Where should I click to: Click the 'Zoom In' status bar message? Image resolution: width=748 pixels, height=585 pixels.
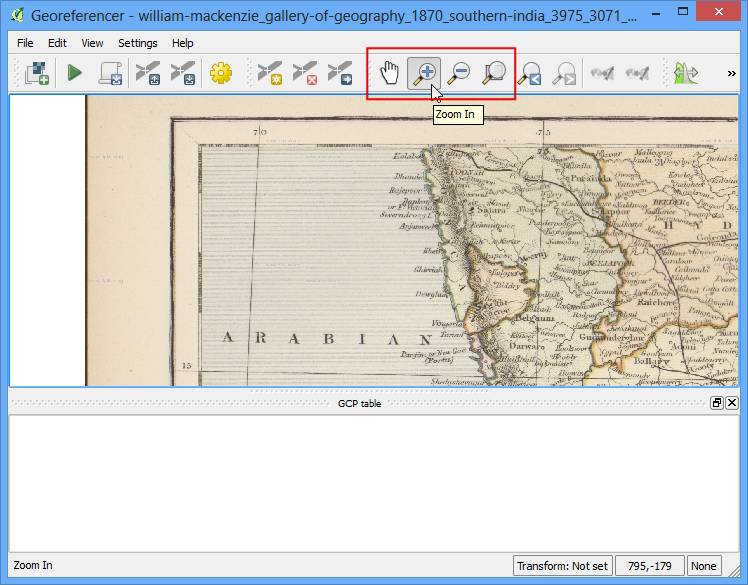coord(33,565)
